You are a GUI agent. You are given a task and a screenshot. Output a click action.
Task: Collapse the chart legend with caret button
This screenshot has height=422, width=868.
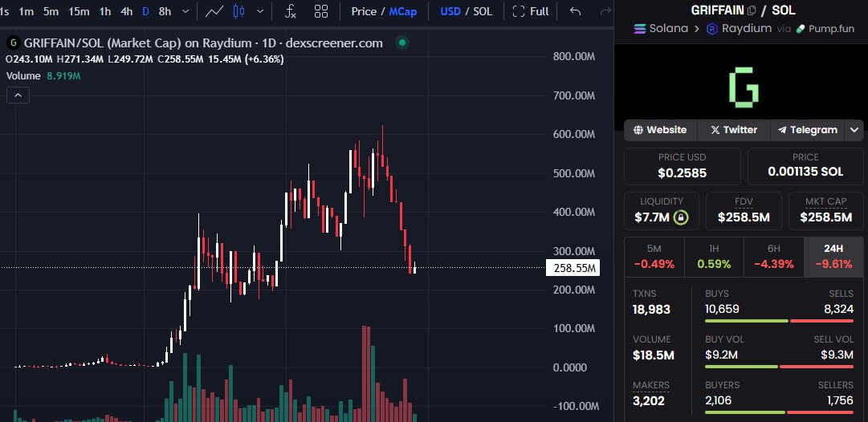(x=18, y=95)
